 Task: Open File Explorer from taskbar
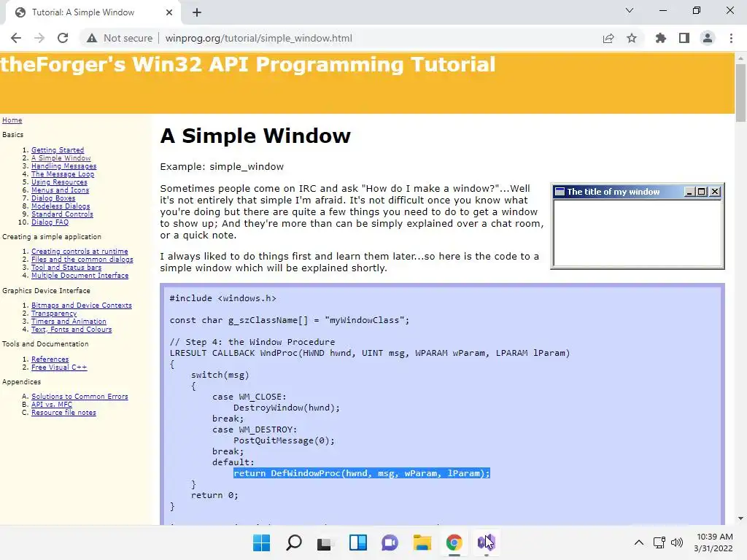422,542
